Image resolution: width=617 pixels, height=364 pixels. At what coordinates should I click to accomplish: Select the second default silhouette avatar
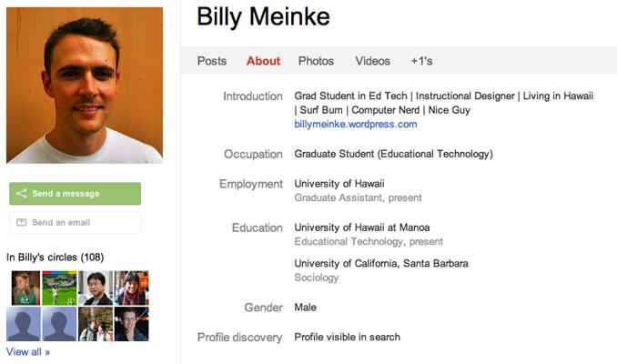[59, 324]
